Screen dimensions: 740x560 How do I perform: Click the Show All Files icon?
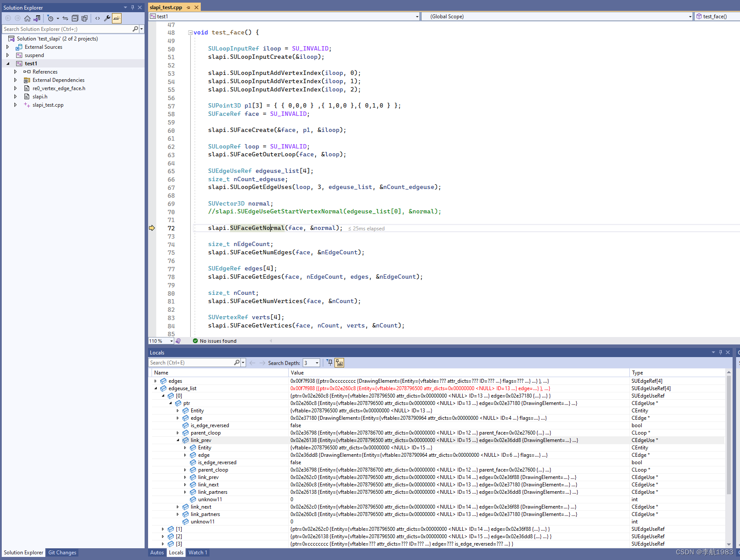pos(84,18)
